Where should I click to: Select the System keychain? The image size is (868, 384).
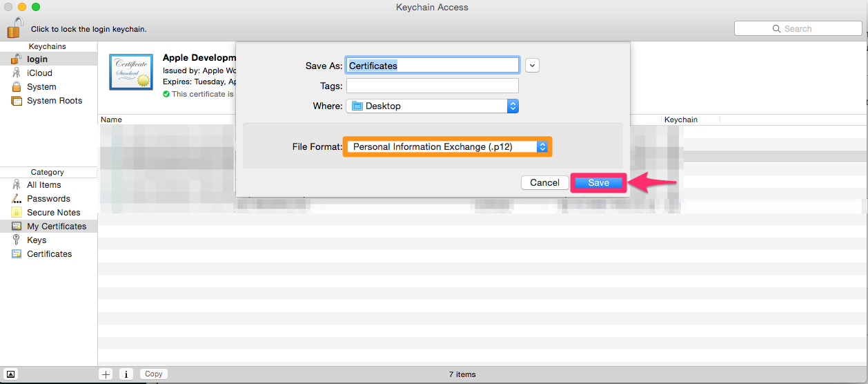41,87
